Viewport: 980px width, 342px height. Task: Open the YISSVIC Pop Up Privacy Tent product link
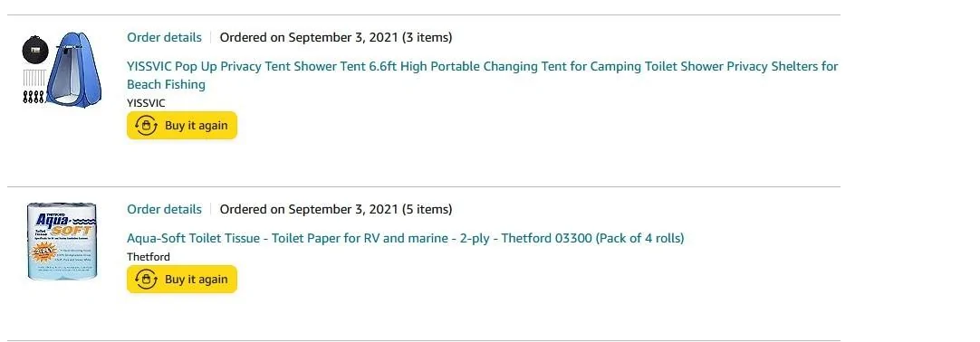(x=483, y=75)
